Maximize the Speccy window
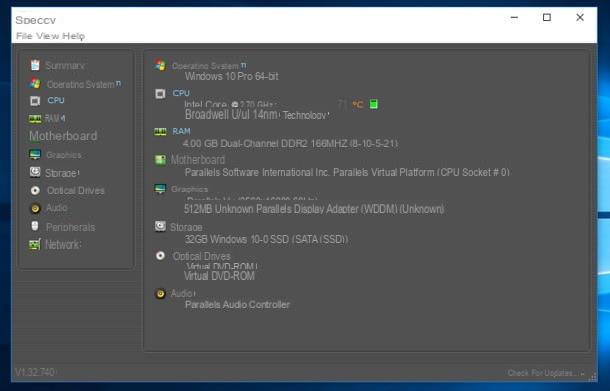Image resolution: width=610 pixels, height=391 pixels. 547,17
